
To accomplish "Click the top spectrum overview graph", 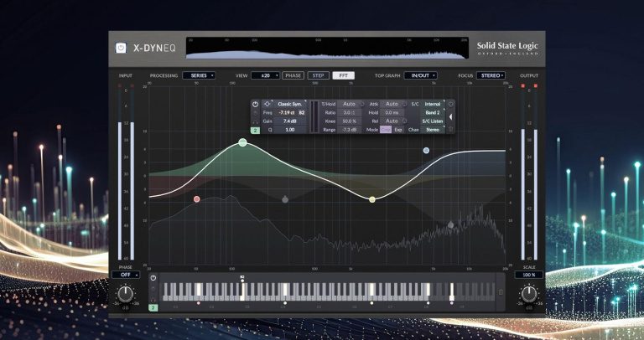I will click(327, 48).
